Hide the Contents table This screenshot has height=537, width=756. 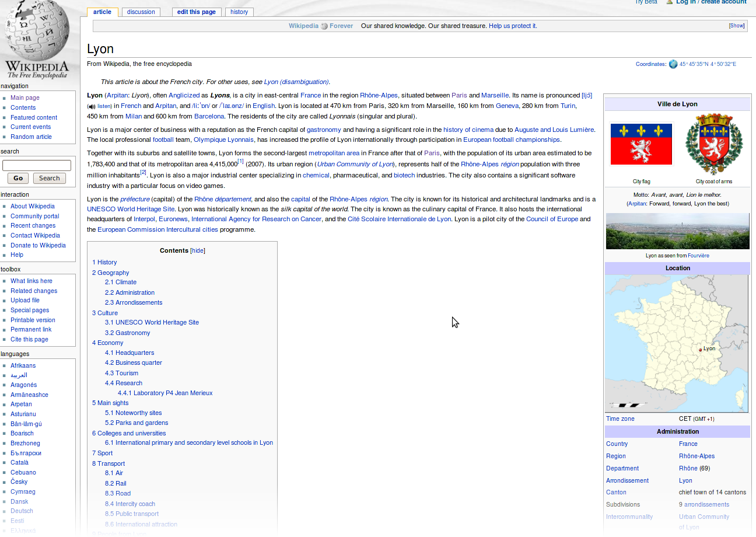pyautogui.click(x=198, y=250)
